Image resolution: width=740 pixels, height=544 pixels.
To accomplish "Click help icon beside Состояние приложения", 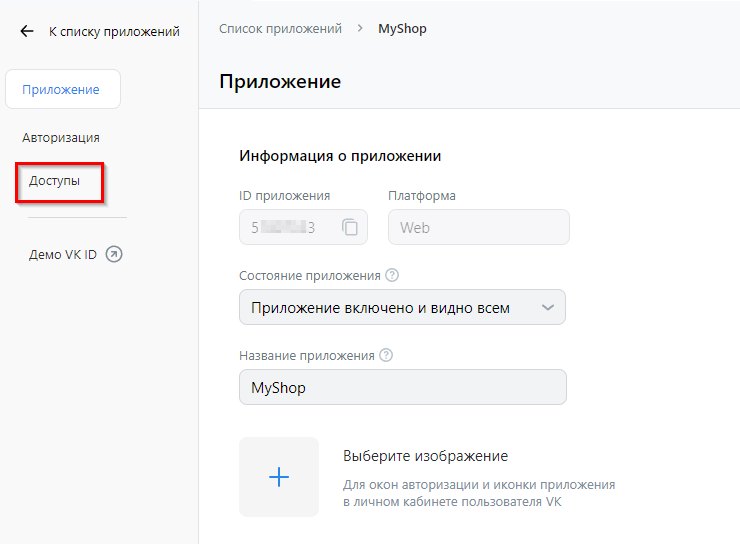I will pyautogui.click(x=392, y=275).
